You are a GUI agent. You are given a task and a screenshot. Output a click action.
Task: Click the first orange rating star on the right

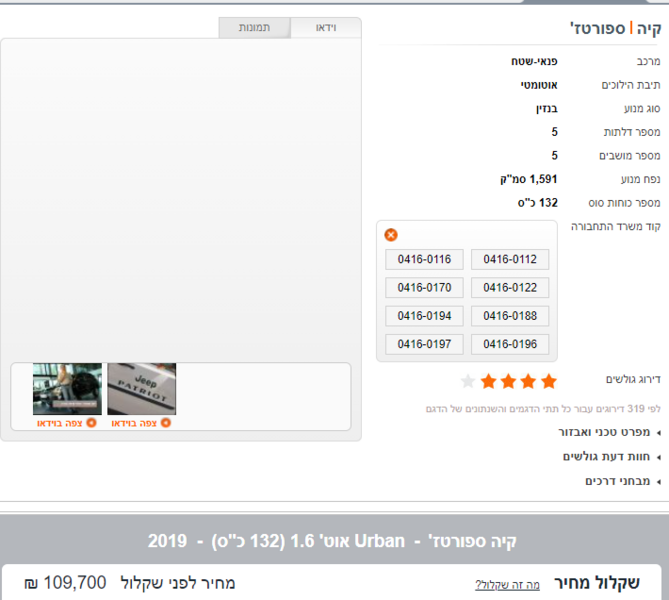click(x=549, y=381)
